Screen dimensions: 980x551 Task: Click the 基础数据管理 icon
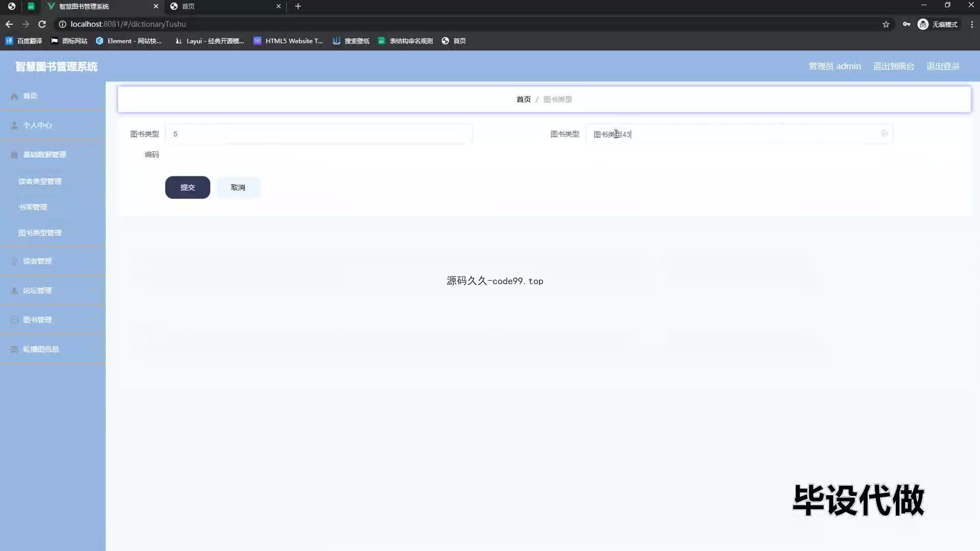14,155
